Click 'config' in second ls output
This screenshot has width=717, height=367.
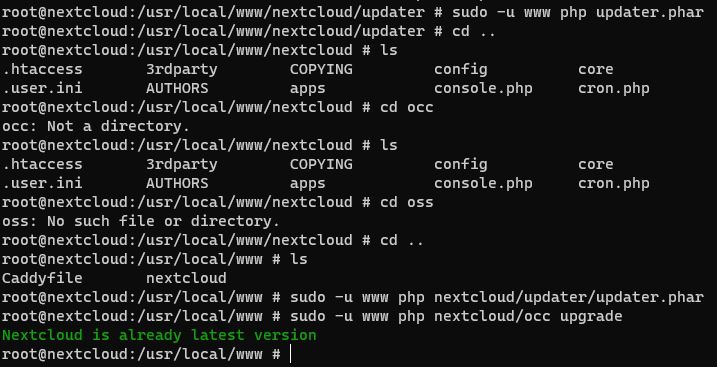(460, 164)
